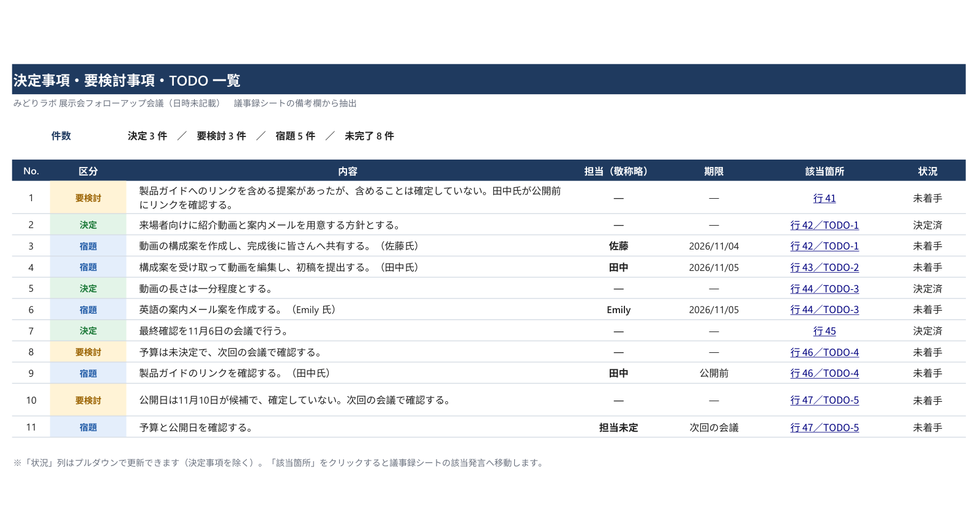The width and height of the screenshot is (980, 518).
Task: Click the 未完了 8 件 count
Action: coord(369,136)
